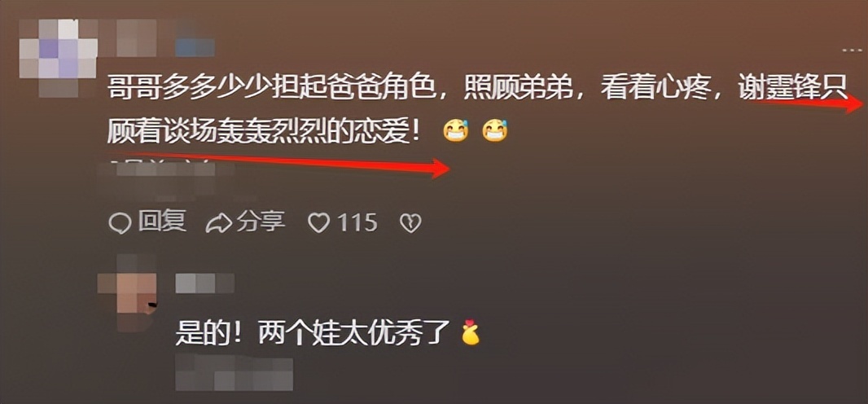
Task: Click the finger-heart emoji in the reply
Action: point(471,332)
